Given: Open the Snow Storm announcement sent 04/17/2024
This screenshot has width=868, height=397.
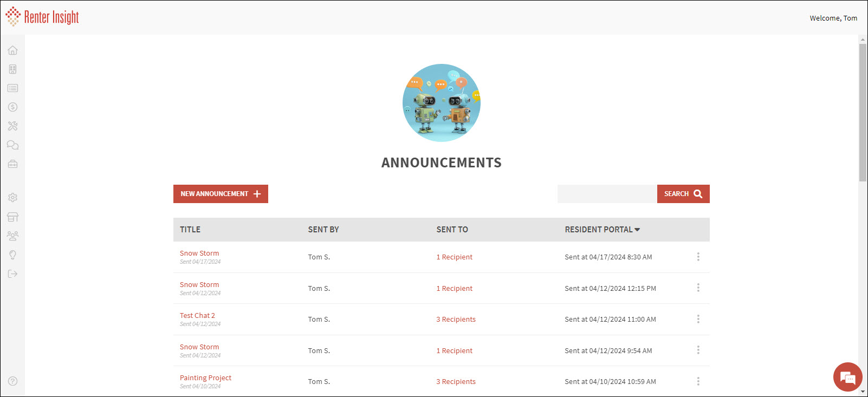Looking at the screenshot, I should coord(199,253).
